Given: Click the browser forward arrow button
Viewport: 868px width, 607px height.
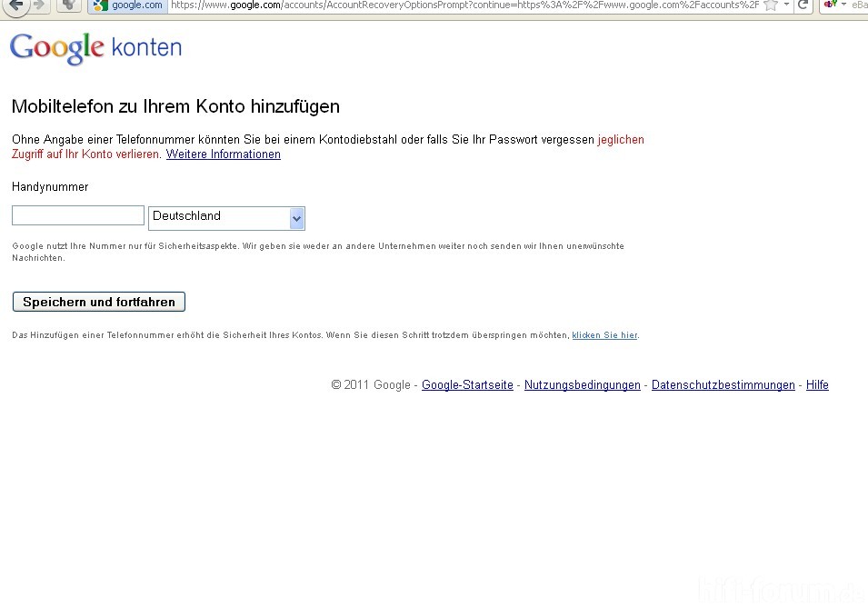Looking at the screenshot, I should [x=39, y=5].
